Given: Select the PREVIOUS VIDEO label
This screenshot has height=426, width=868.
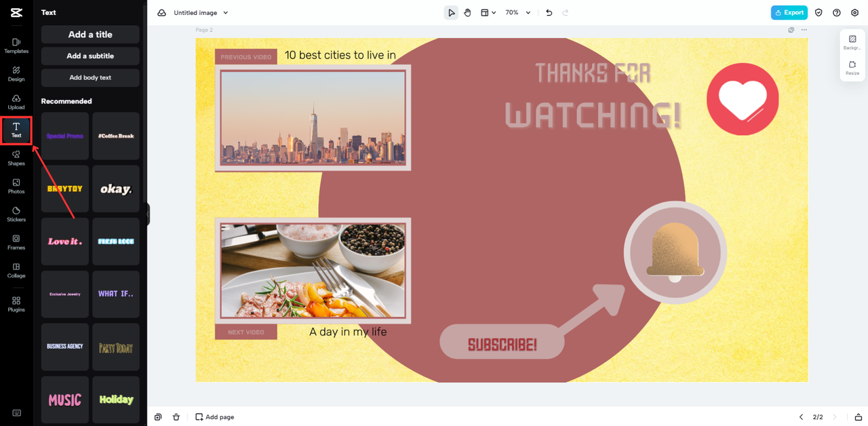Looking at the screenshot, I should point(246,57).
